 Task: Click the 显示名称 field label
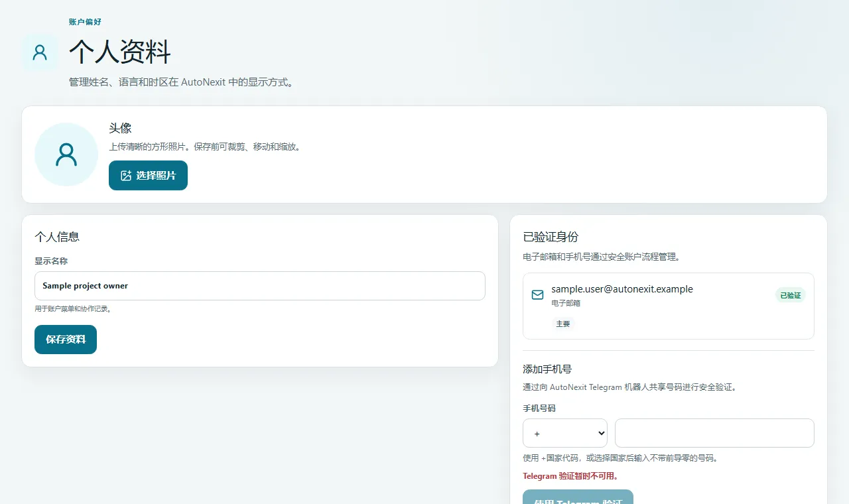click(x=51, y=261)
